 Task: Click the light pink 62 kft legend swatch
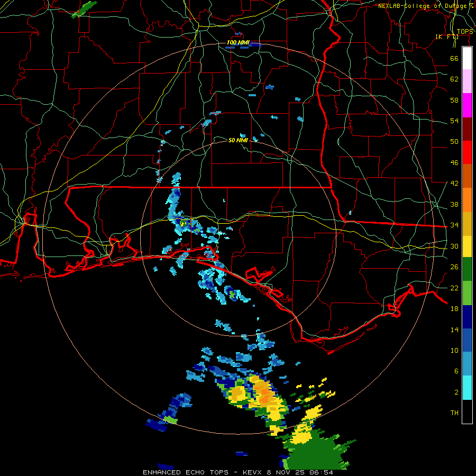tap(467, 81)
